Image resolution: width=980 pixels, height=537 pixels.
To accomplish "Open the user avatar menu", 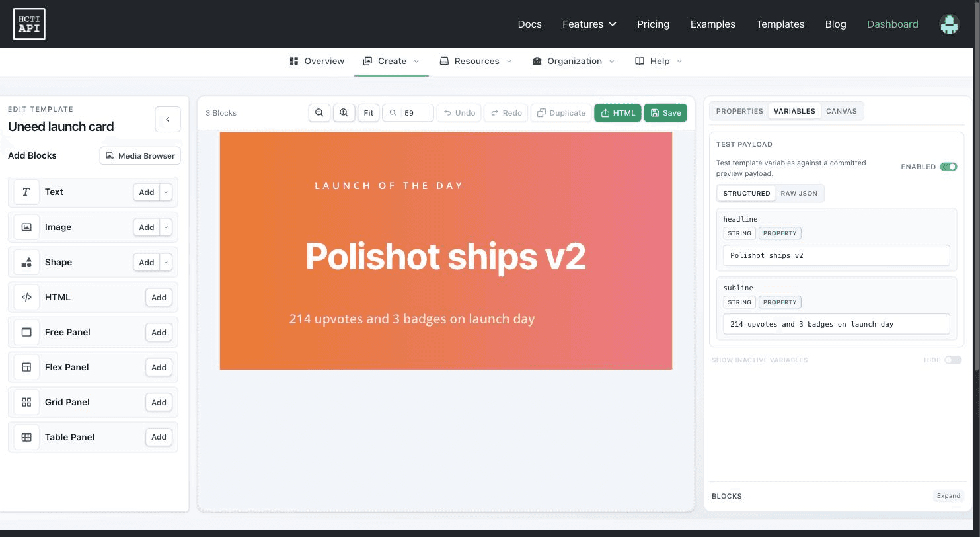I will click(949, 24).
